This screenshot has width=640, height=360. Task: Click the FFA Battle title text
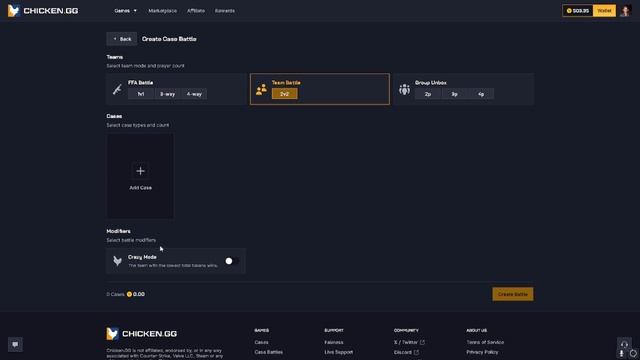(140, 82)
